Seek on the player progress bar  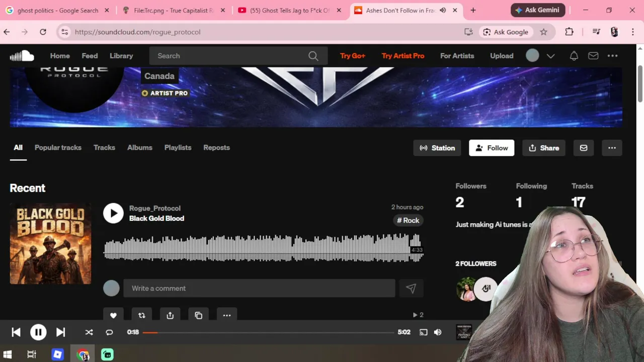(269, 332)
